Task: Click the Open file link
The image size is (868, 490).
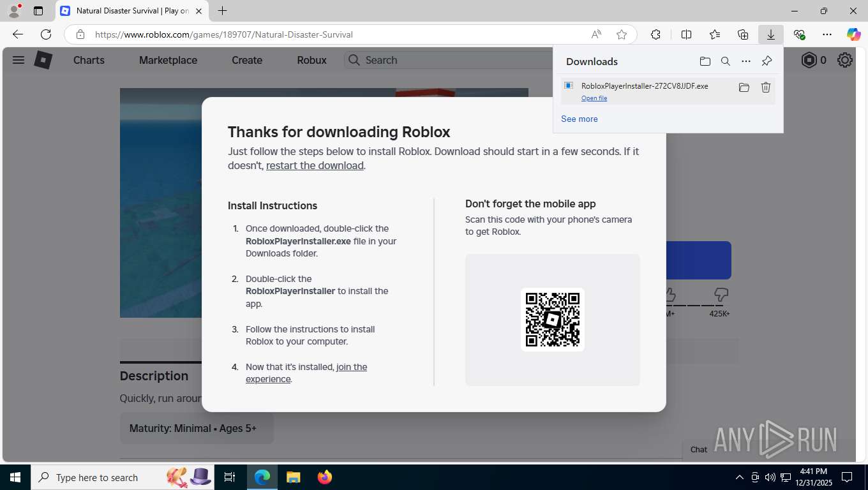Action: click(x=594, y=98)
